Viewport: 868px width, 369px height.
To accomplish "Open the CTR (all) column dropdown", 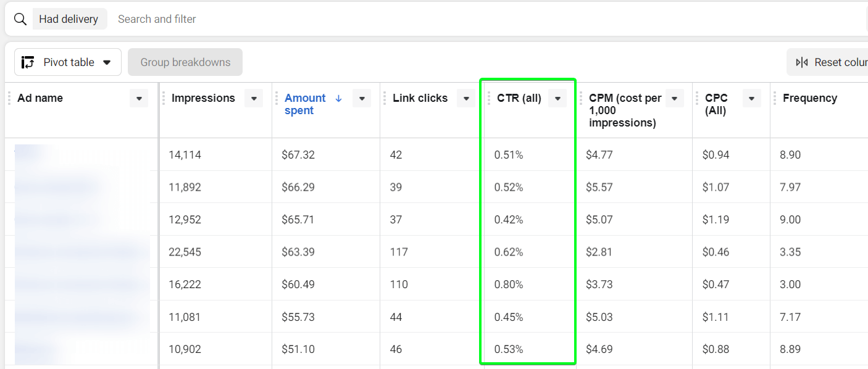I will [557, 98].
